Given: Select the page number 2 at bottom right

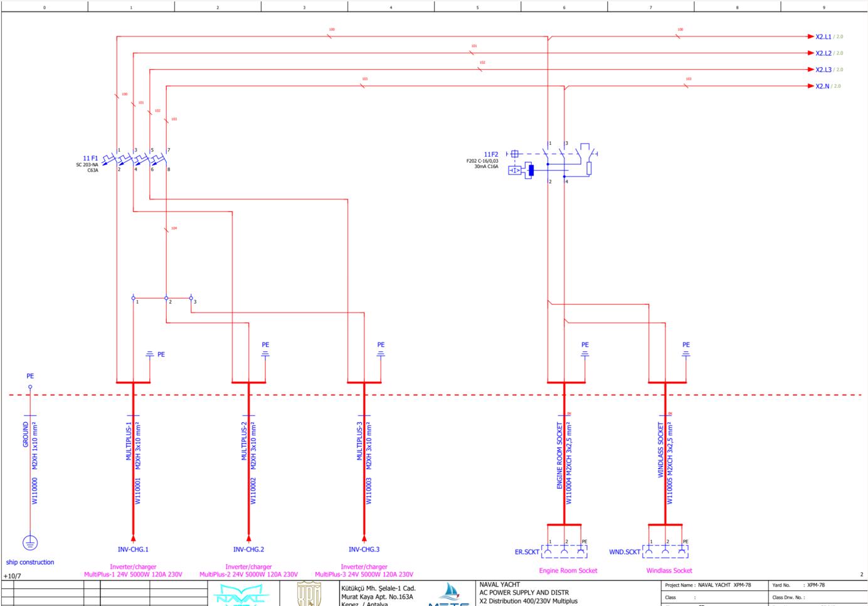Looking at the screenshot, I should [x=861, y=574].
